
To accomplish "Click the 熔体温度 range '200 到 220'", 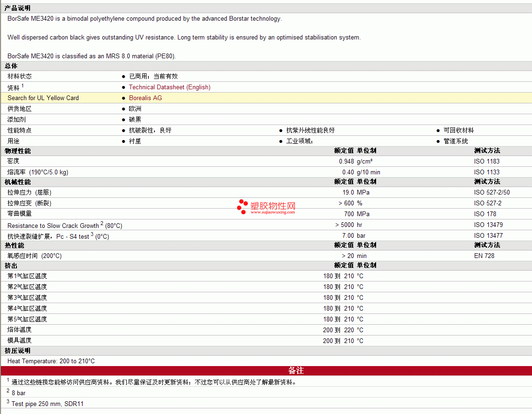I will click(x=339, y=330).
